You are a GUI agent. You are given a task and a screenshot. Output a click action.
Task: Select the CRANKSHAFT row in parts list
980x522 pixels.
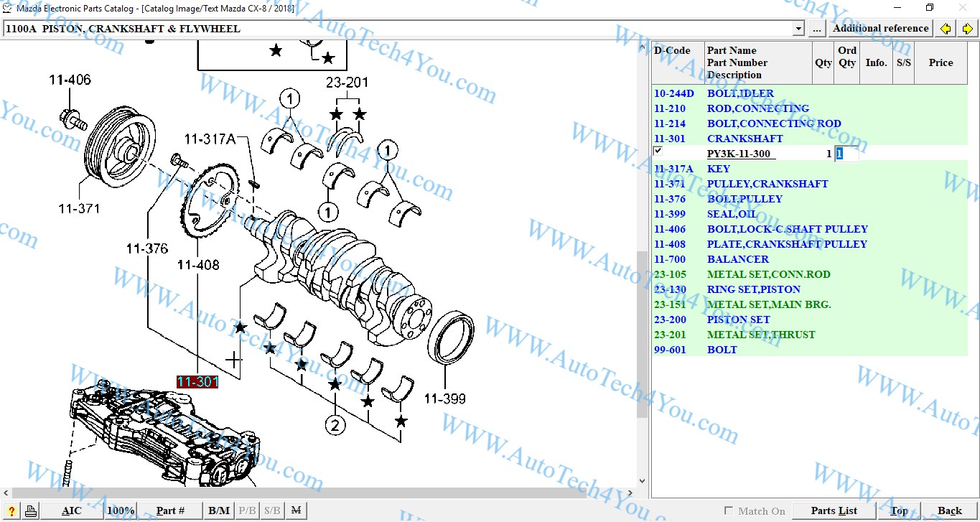pos(745,139)
